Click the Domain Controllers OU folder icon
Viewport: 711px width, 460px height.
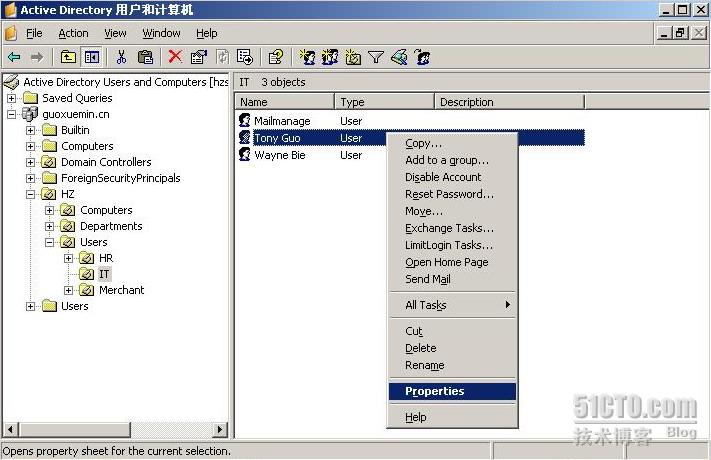click(49, 162)
